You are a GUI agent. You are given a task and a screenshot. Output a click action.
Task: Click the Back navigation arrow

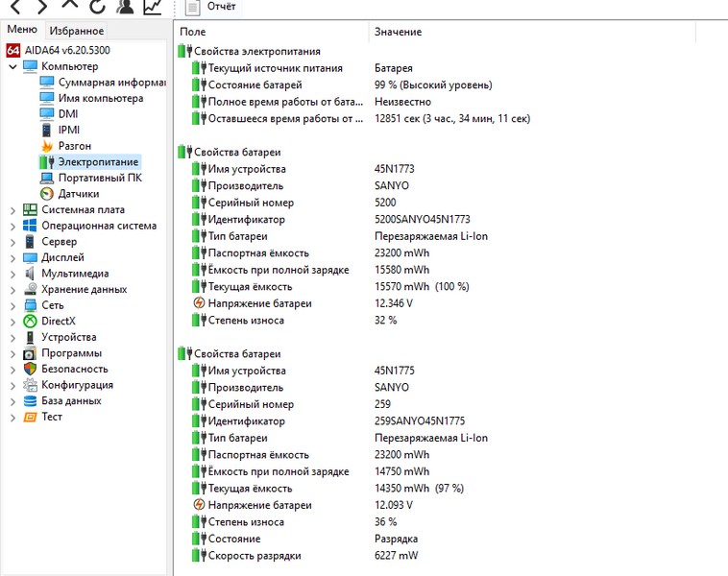[15, 7]
